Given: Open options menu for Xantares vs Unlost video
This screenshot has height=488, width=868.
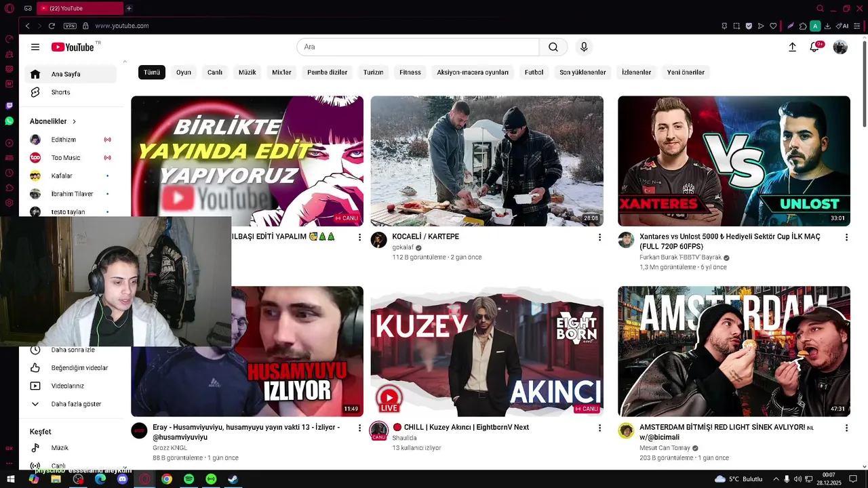Looking at the screenshot, I should point(846,237).
